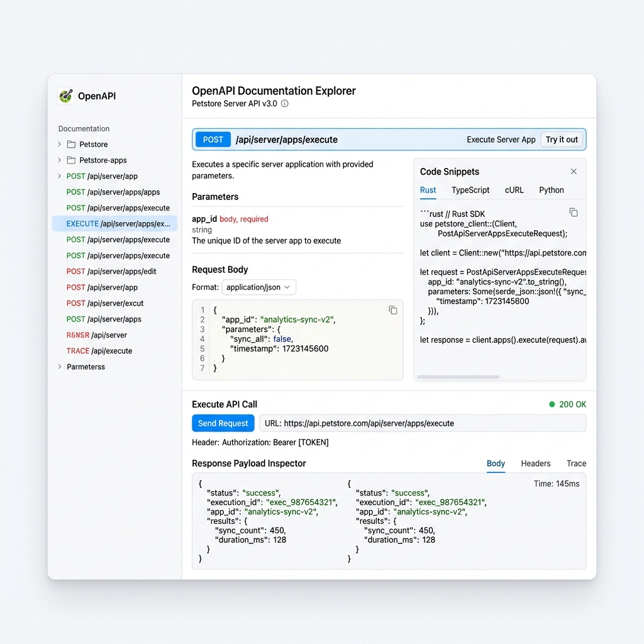Click "timestamp": 1723145600 in request body
The width and height of the screenshot is (644, 644).
(x=279, y=348)
